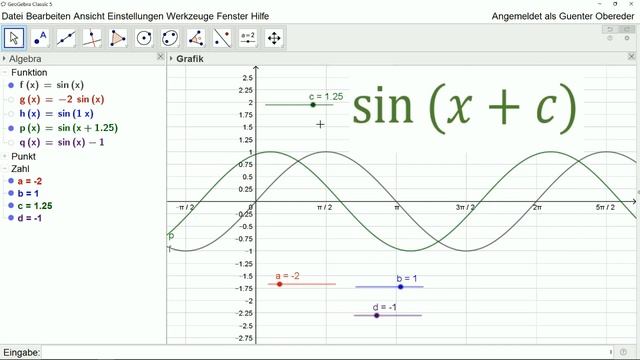Close the Grafik panel
Viewport: 640px width, 360px height.
(x=631, y=56)
